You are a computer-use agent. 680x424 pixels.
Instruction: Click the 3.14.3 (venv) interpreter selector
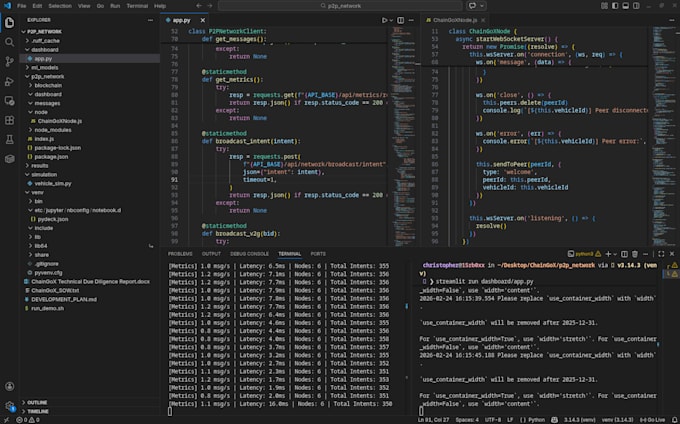579,420
